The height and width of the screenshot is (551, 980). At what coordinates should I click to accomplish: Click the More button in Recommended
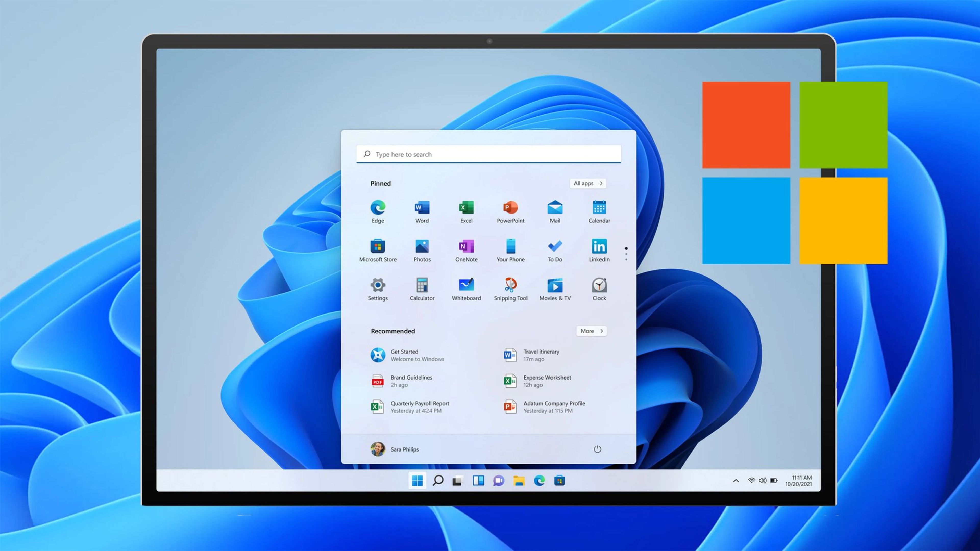591,331
